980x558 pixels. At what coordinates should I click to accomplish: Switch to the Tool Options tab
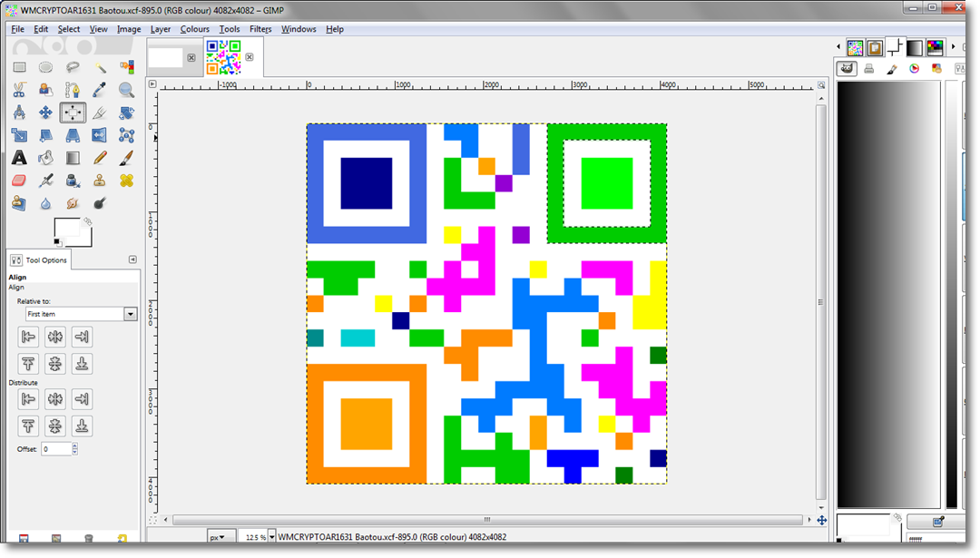pyautogui.click(x=39, y=259)
